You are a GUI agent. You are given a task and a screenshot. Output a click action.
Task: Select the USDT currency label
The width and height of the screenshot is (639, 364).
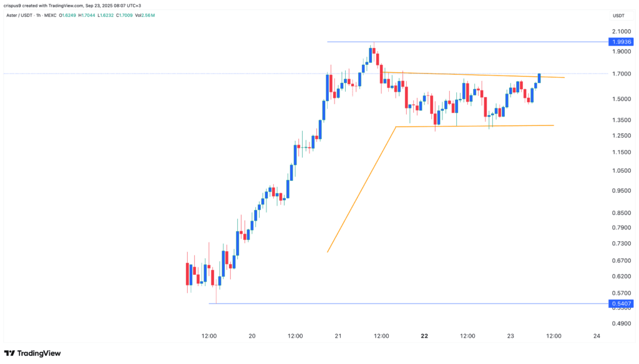[618, 16]
